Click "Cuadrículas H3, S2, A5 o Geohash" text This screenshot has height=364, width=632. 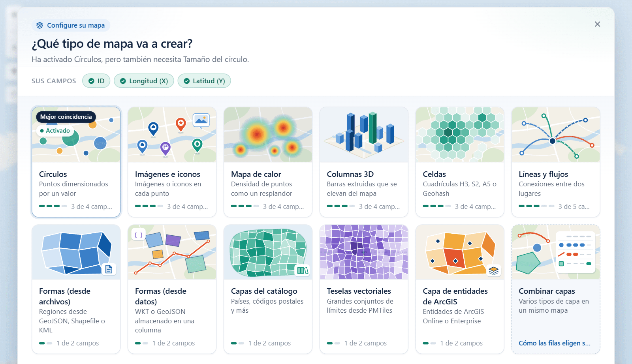459,189
